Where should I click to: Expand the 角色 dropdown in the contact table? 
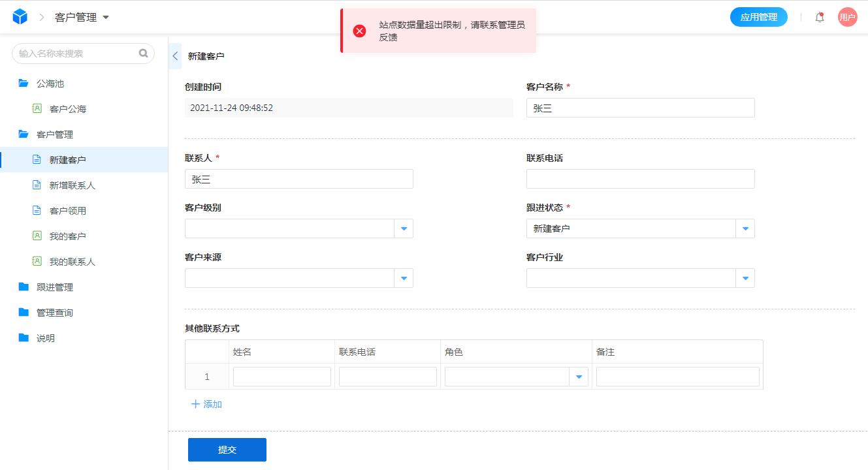pos(579,376)
